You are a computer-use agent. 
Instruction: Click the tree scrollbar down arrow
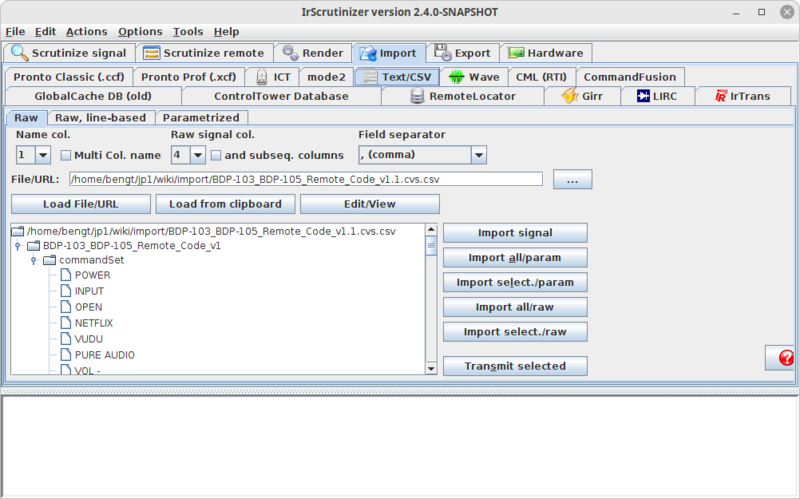pyautogui.click(x=431, y=368)
